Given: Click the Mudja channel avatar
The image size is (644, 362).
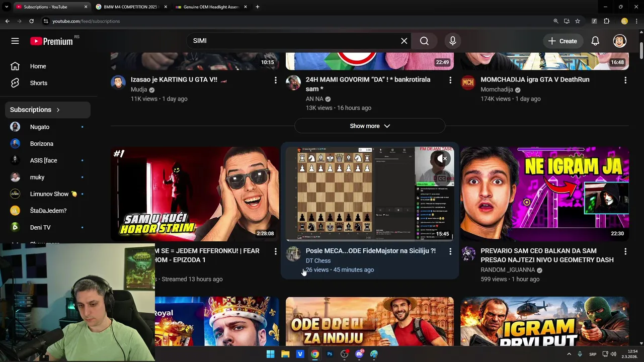Looking at the screenshot, I should coord(118,83).
